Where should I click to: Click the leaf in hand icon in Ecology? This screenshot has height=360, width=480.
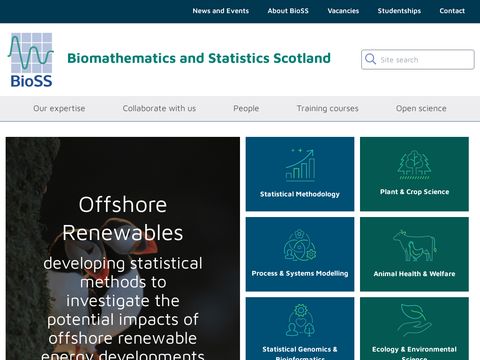[x=414, y=320]
